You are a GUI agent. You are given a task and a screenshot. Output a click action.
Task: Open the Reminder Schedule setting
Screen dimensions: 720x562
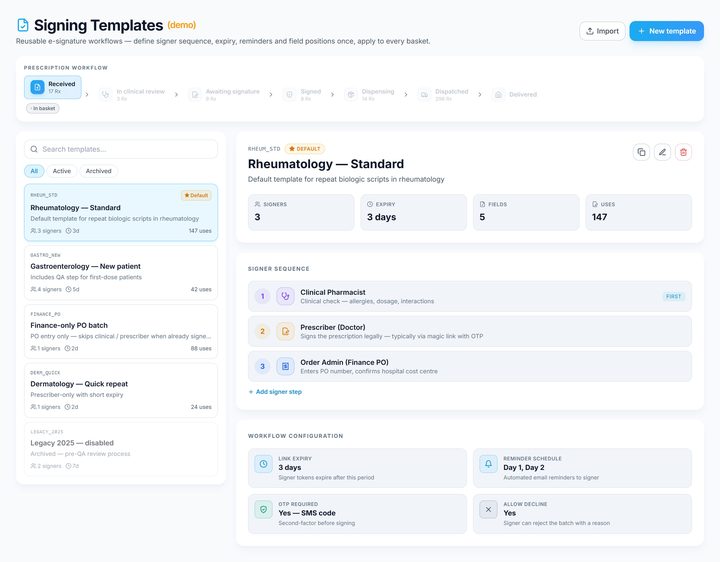pyautogui.click(x=582, y=468)
